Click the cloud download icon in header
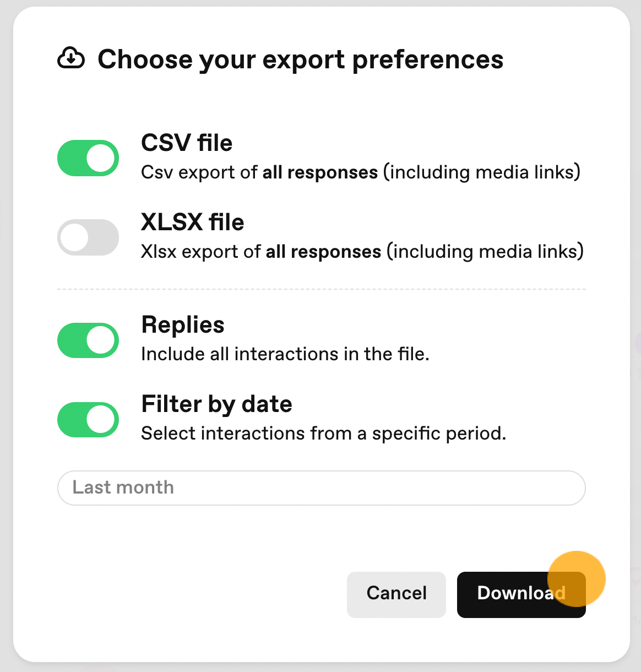Image resolution: width=641 pixels, height=672 pixels. tap(71, 58)
